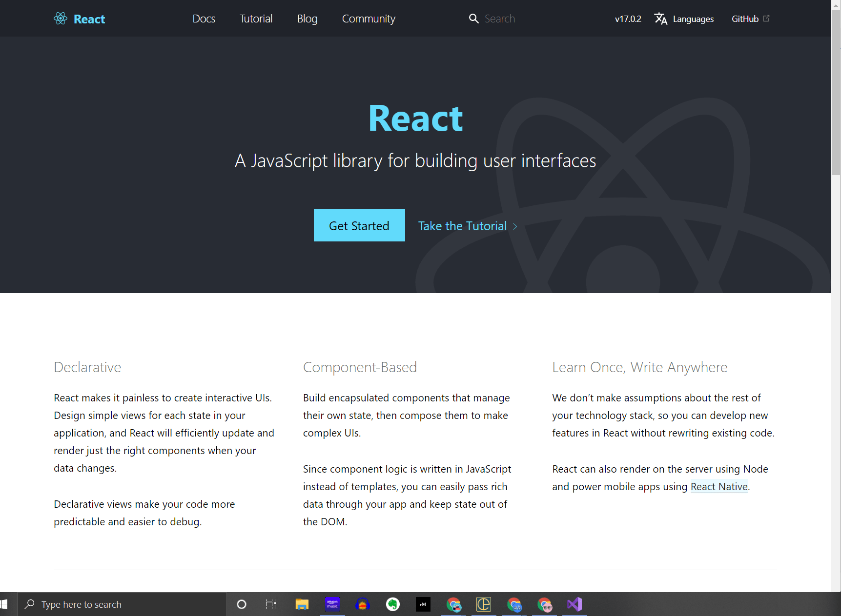This screenshot has height=616, width=841.
Task: Go to the Blog section
Action: [x=308, y=19]
